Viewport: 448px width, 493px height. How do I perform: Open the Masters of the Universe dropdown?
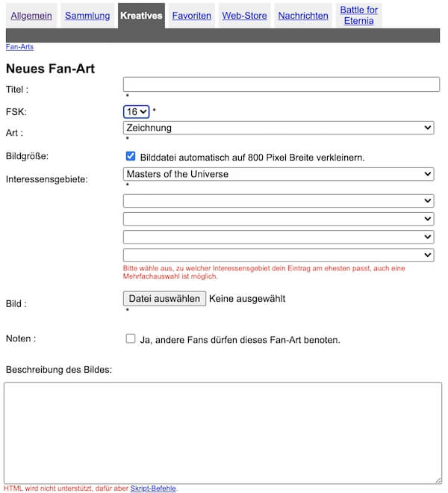(x=279, y=174)
